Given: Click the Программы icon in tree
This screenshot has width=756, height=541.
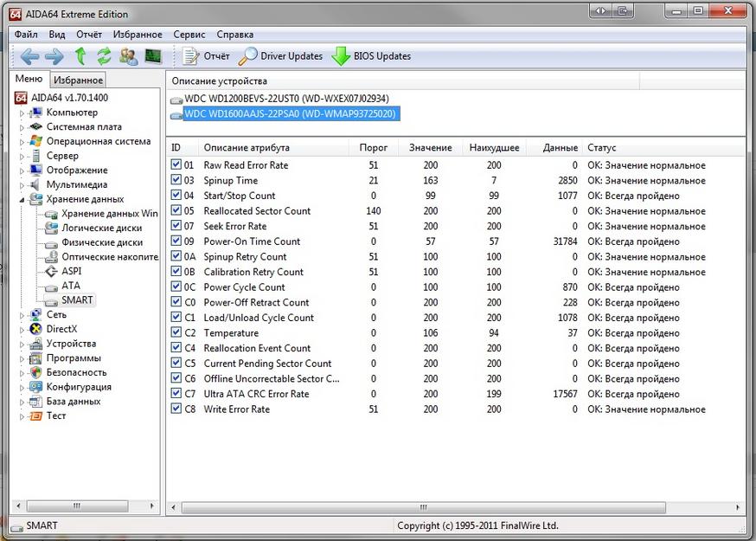Looking at the screenshot, I should [35, 358].
